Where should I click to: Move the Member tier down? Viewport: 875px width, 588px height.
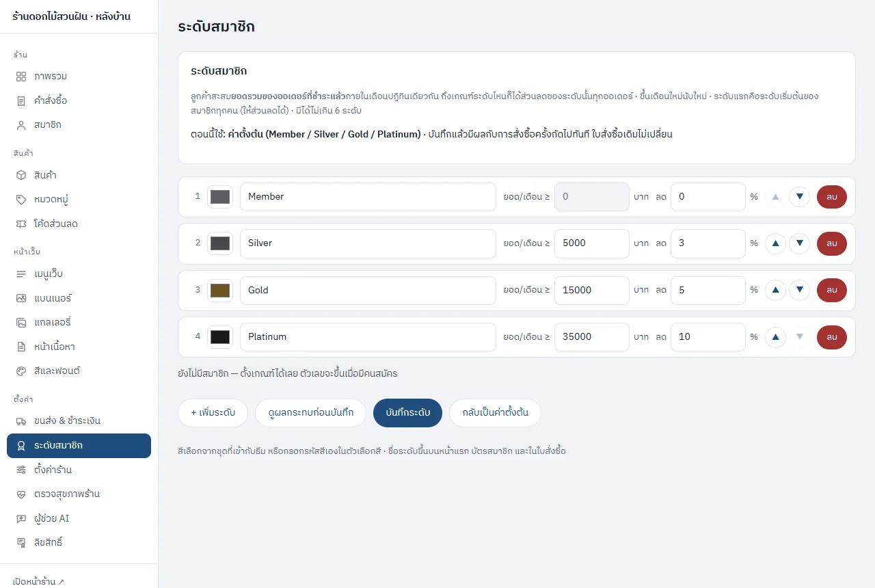799,197
